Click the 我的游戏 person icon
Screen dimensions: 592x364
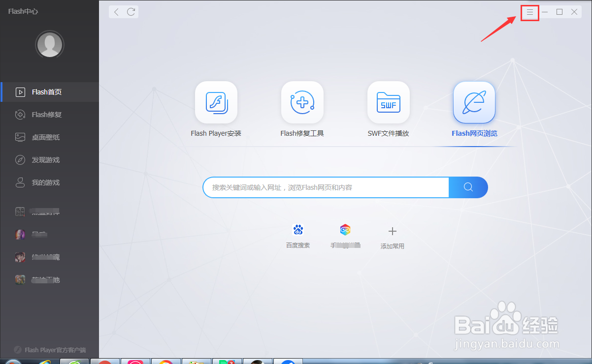click(x=20, y=182)
